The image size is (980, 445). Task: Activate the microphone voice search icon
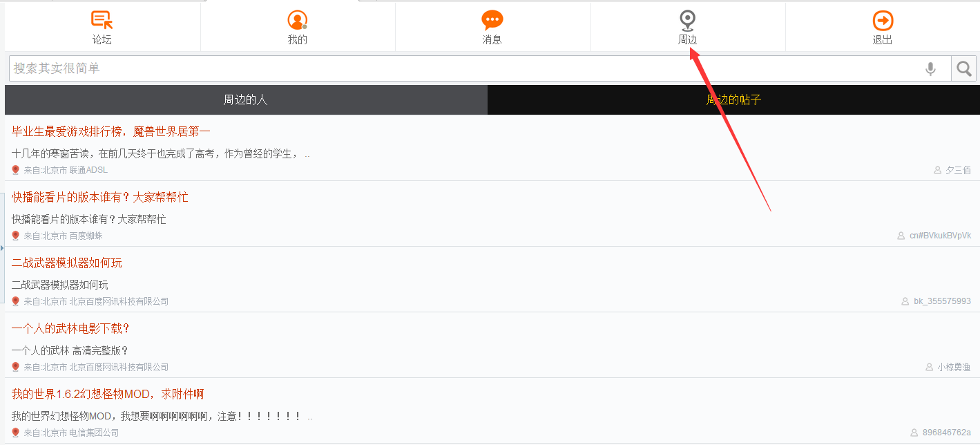point(931,68)
